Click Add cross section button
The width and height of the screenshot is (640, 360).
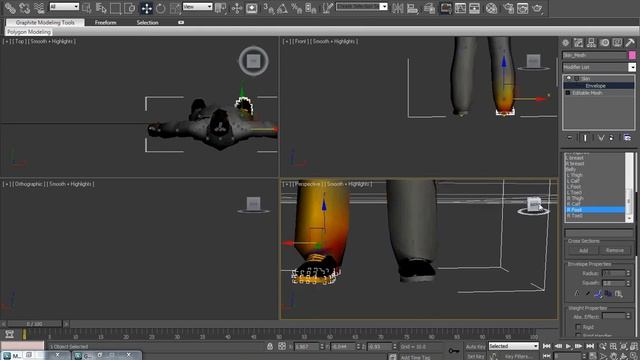(583, 250)
